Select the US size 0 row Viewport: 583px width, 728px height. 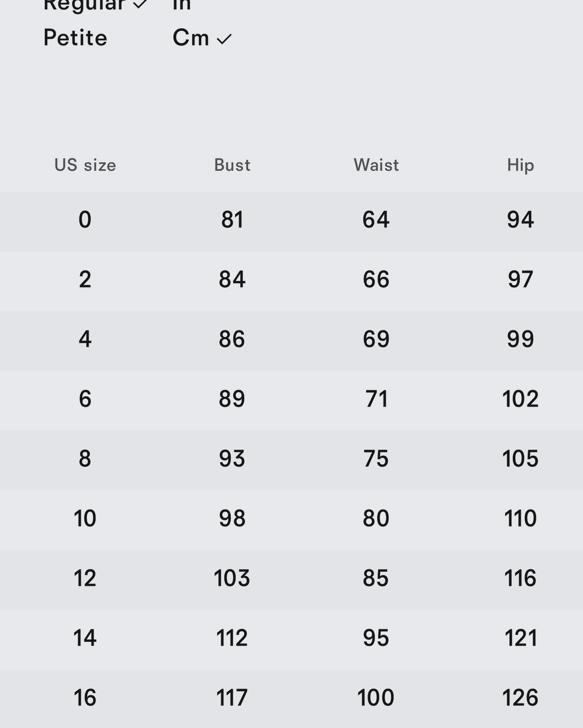291,222
